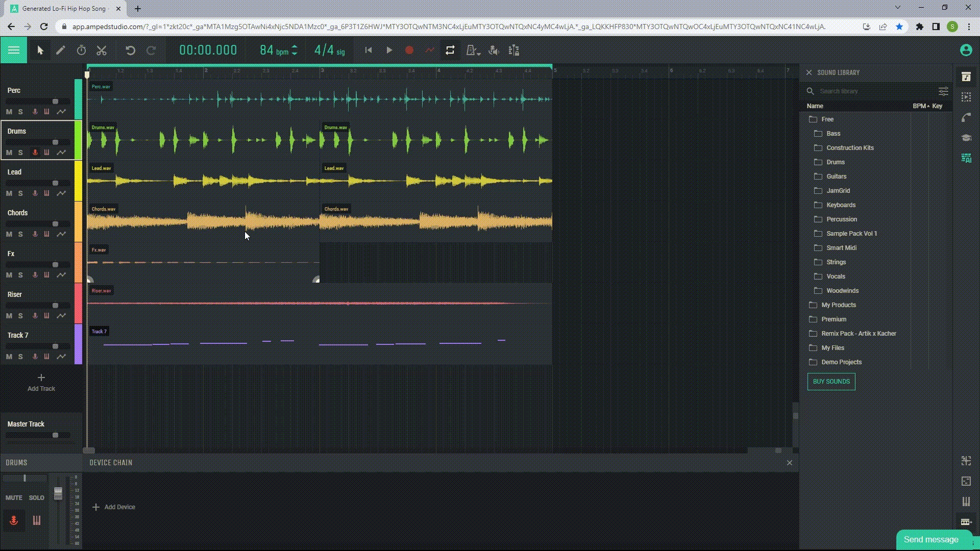Expand the Construction Kits library folder

pyautogui.click(x=849, y=147)
